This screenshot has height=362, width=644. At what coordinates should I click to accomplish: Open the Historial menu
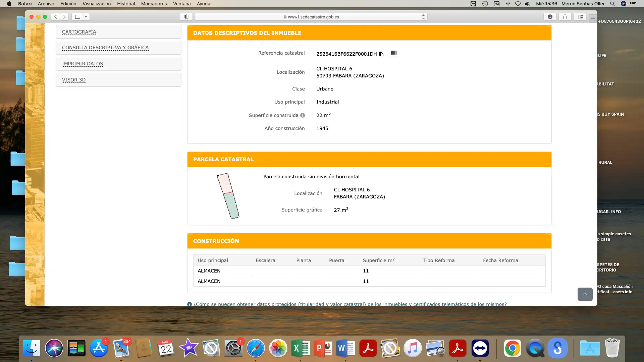click(126, 4)
